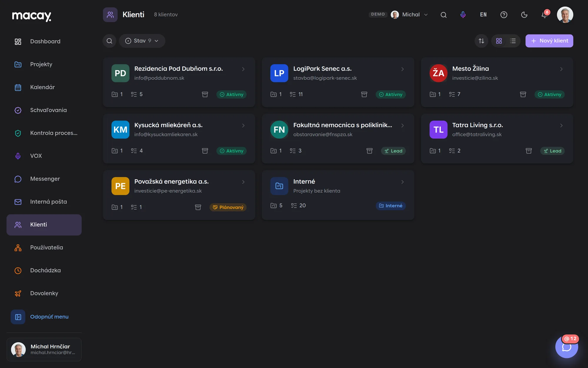Activate the microphone voice icon in the header
This screenshot has height=368, width=588.
463,15
